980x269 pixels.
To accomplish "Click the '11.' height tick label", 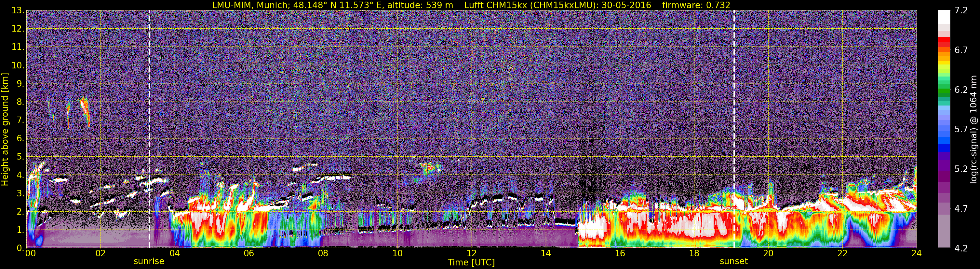I will [x=18, y=47].
